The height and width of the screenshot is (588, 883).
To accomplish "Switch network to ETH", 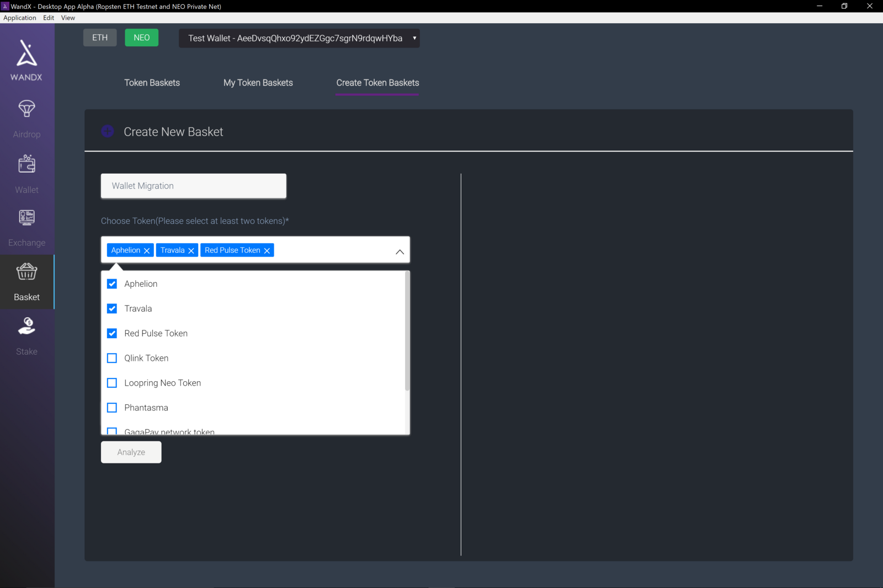I will (100, 38).
